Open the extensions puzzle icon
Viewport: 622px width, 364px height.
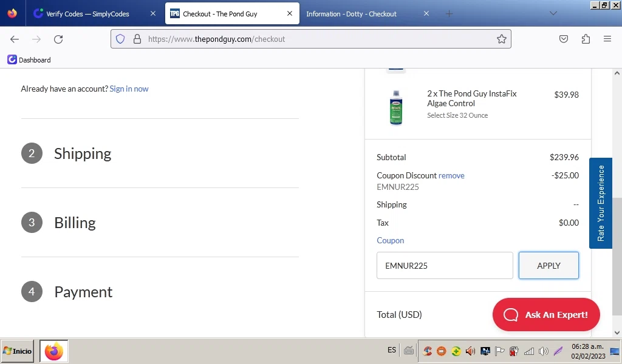click(x=586, y=39)
